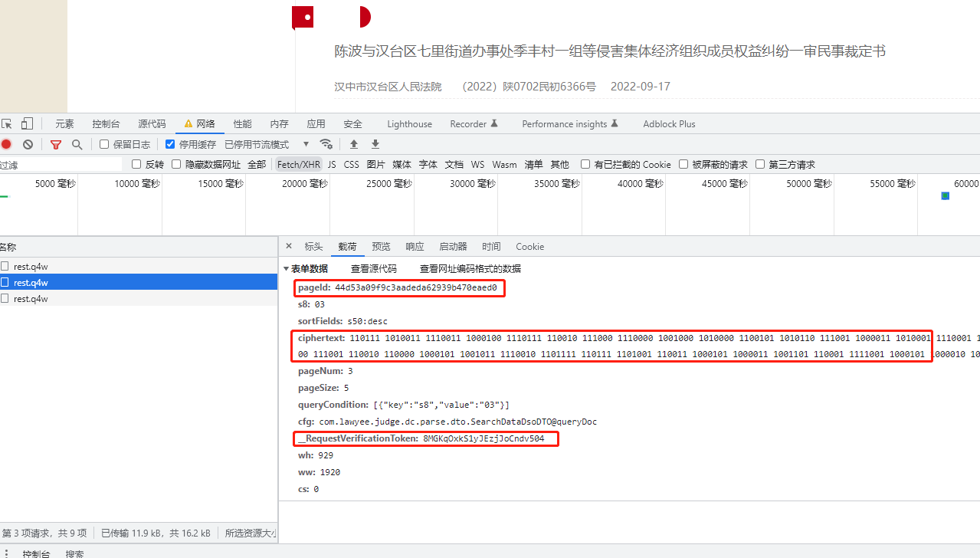
Task: Filter requests by JS type
Action: (x=332, y=164)
